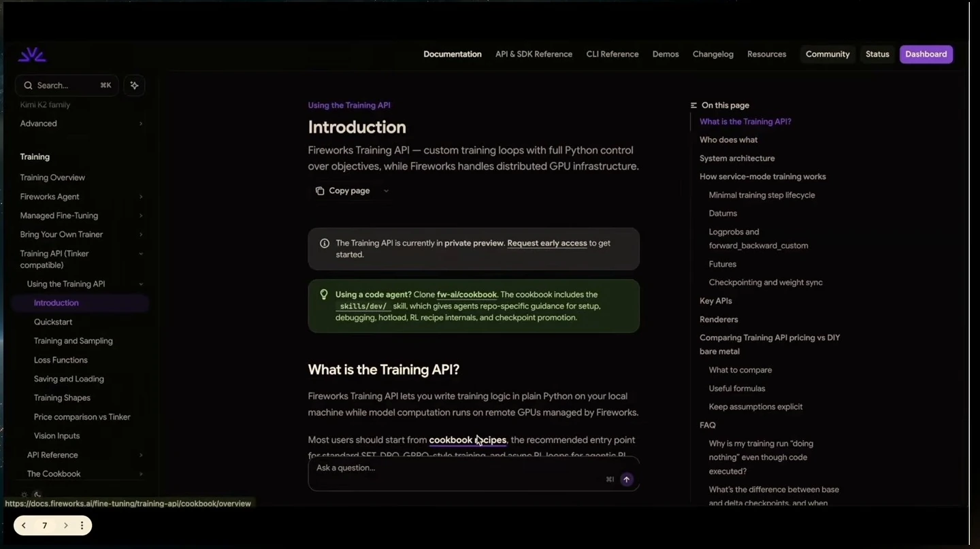Open the Changelog tab
Viewport: 980px width, 549px height.
713,54
